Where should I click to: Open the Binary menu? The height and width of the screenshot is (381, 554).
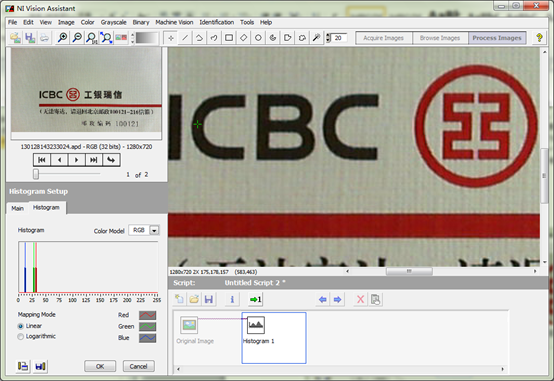coord(141,22)
